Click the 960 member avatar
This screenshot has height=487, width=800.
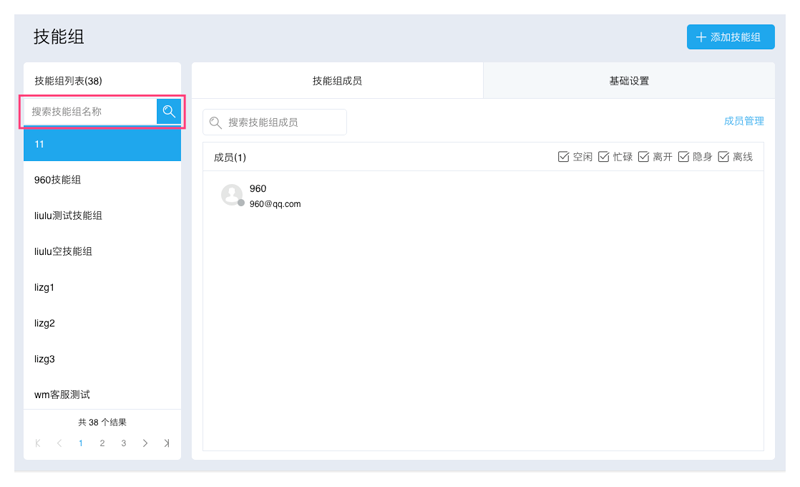coord(232,195)
